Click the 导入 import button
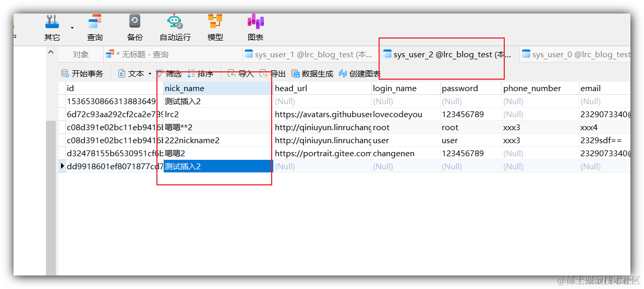The height and width of the screenshot is (289, 644). click(240, 74)
